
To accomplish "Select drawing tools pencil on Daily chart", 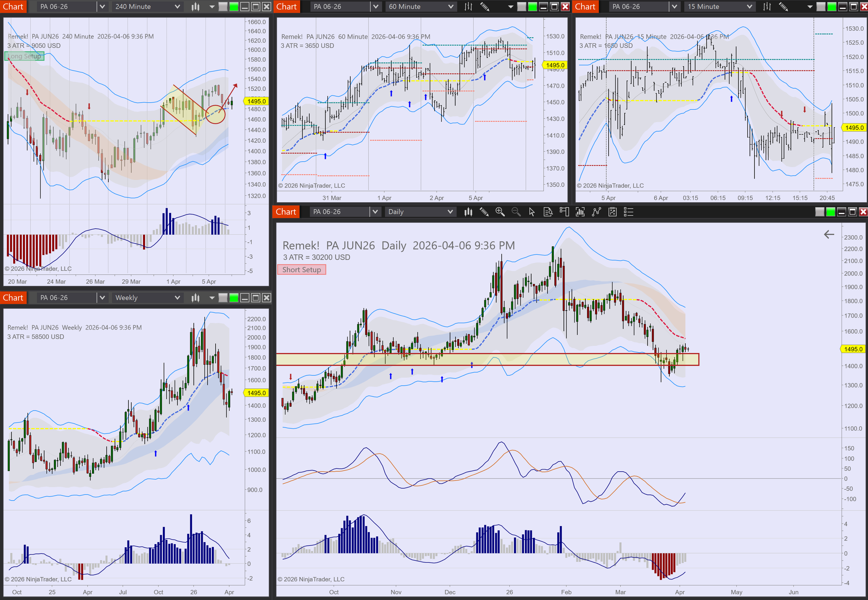I will pos(484,212).
